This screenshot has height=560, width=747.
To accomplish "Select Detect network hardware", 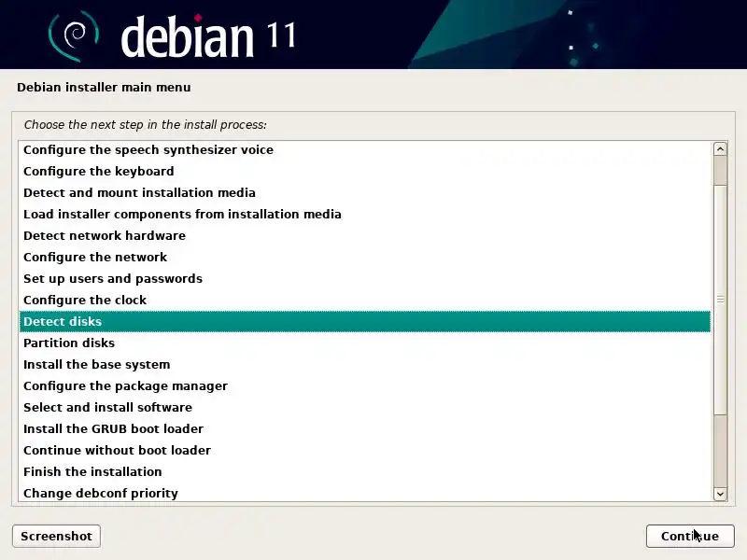I will pos(365,235).
